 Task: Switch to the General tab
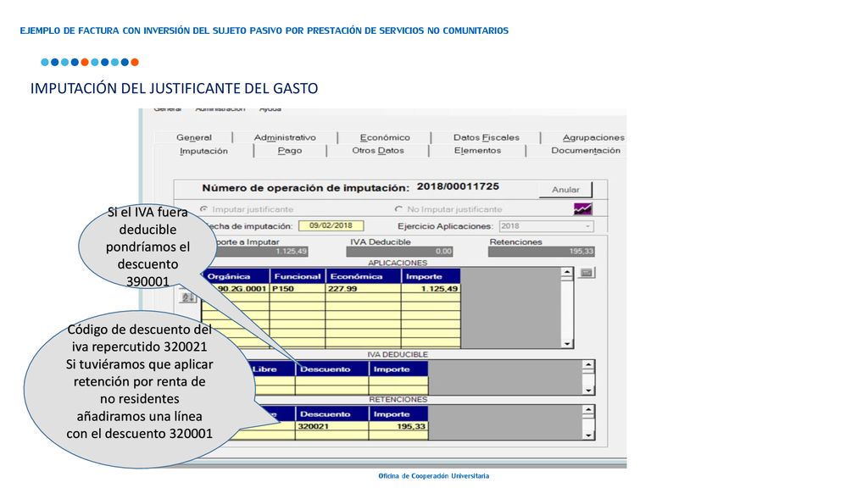[x=194, y=137]
